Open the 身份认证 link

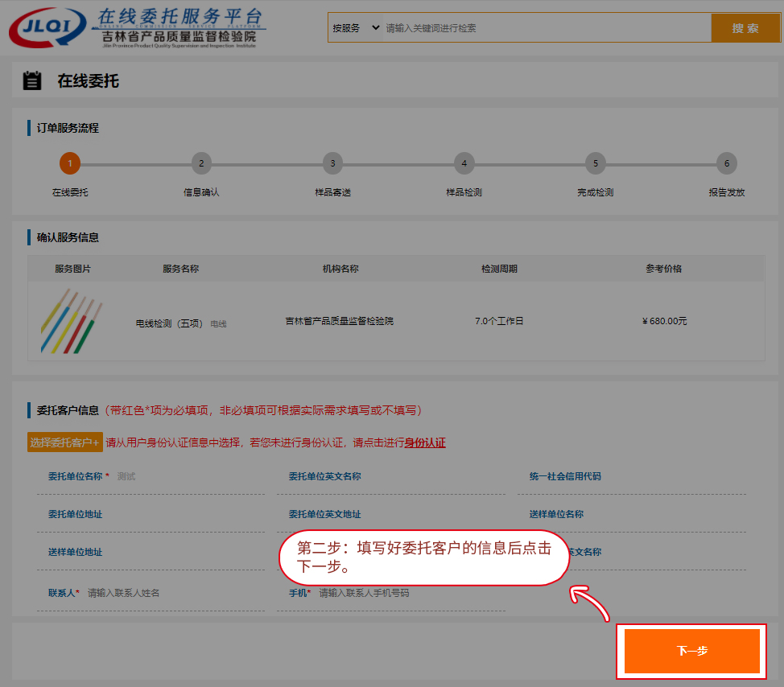(x=424, y=442)
